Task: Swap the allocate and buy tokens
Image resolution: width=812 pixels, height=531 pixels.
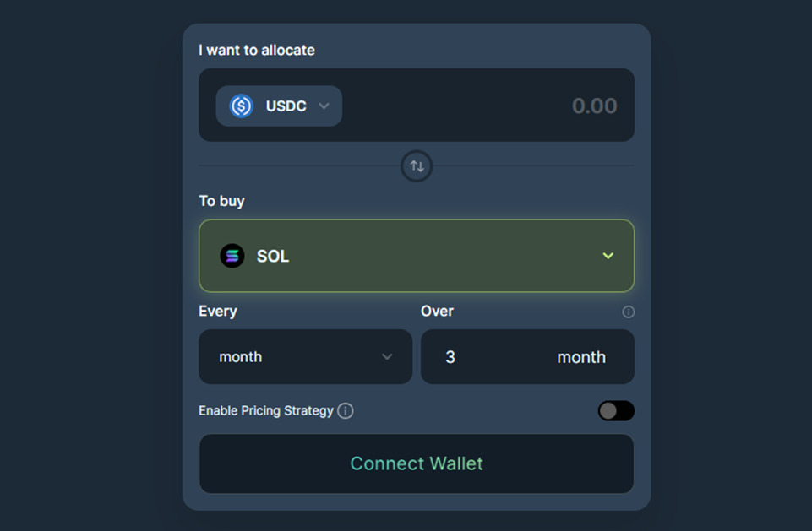Action: pos(417,166)
